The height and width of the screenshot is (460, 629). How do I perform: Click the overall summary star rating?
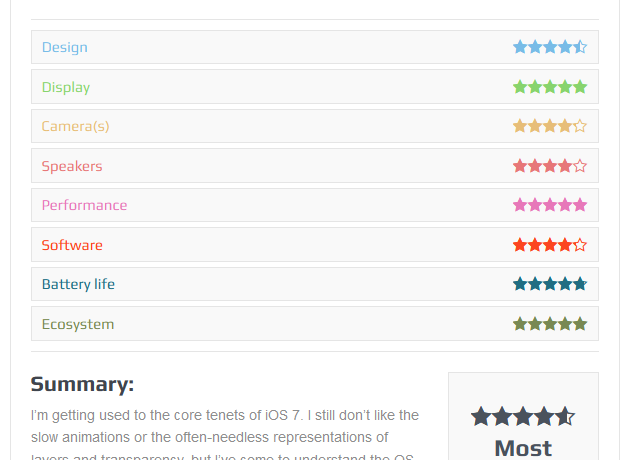coord(522,416)
